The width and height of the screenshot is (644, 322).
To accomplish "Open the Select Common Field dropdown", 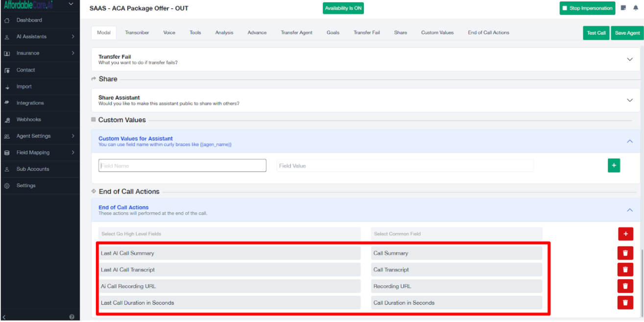I will tap(456, 234).
